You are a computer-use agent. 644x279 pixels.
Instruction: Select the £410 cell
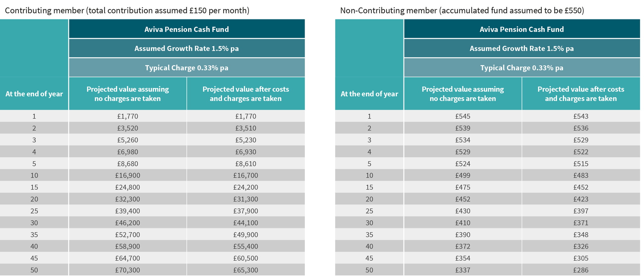tap(463, 223)
